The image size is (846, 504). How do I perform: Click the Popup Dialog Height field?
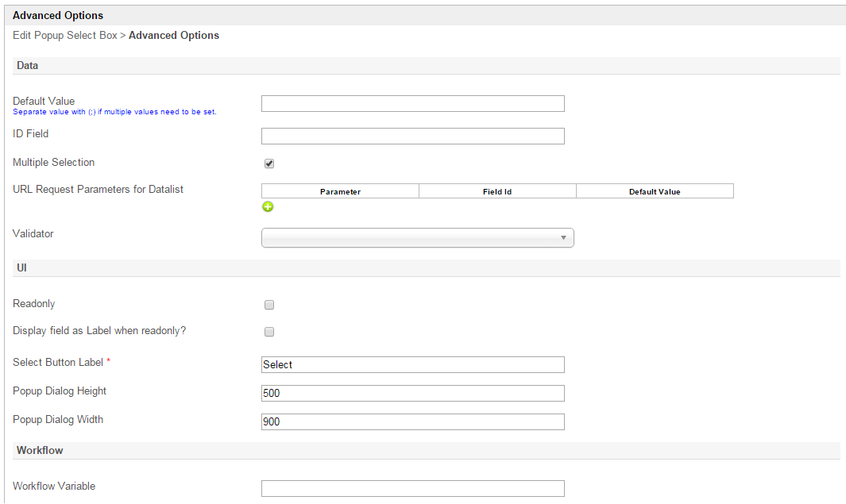pos(412,394)
